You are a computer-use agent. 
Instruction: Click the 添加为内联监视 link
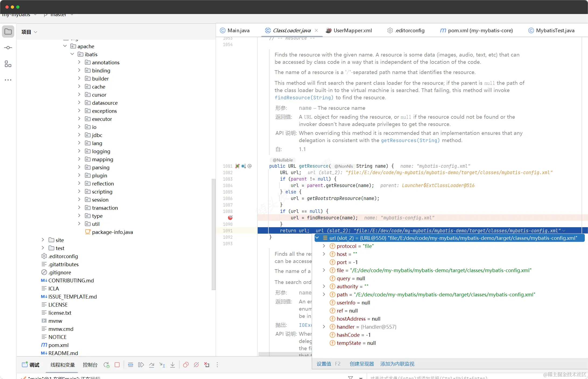click(397, 364)
